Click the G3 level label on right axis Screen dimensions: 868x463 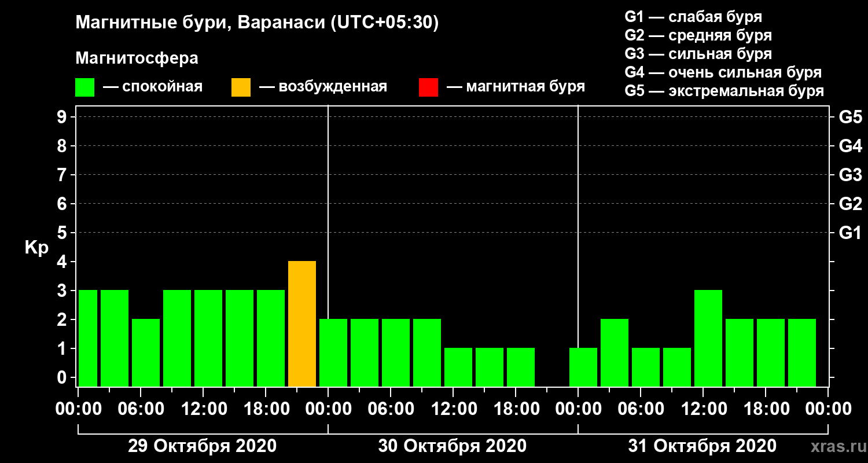[x=851, y=175]
